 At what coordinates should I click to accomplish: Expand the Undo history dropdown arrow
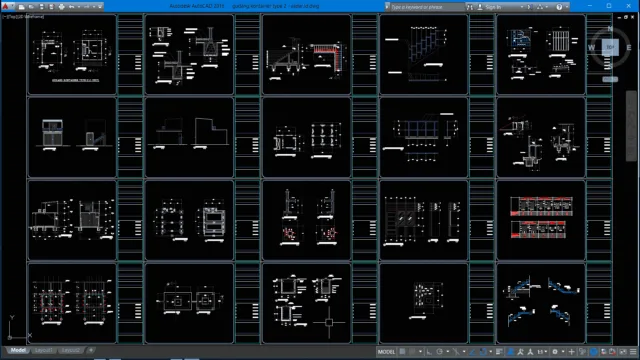pos(79,7)
